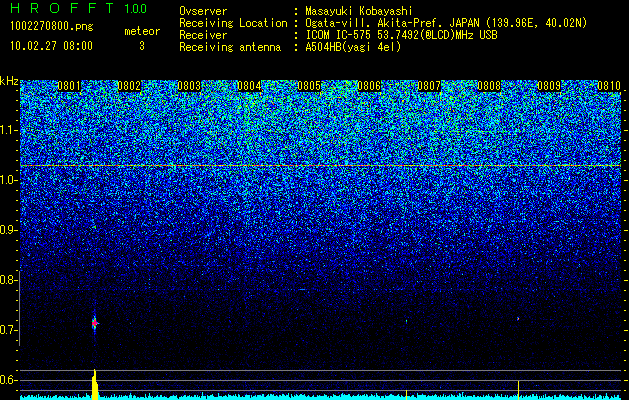Screen dimensions: 629x400
Task: Click the kHz axis unit label
Action: 9,81
